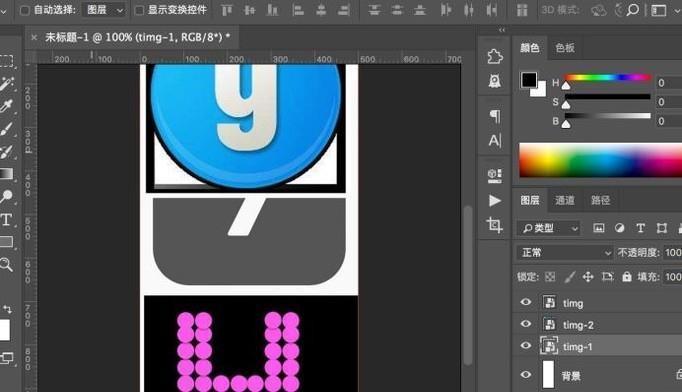Hide the timg-2 layer eye icon
Image resolution: width=682 pixels, height=392 pixels.
click(x=525, y=324)
